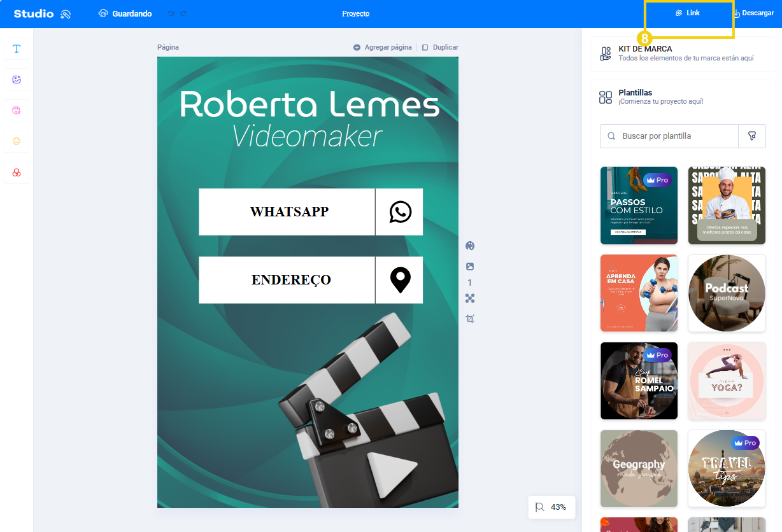782x532 pixels.
Task: Click the Página label above canvas
Action: (168, 47)
